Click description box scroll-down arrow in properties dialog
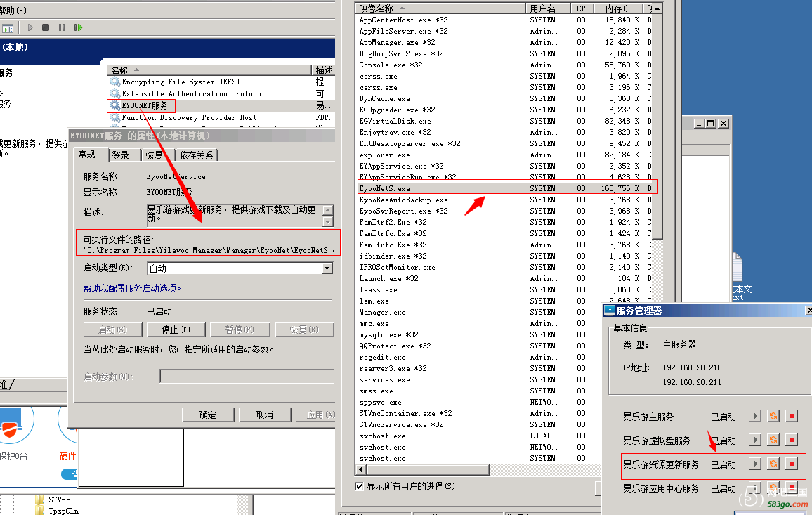812x515 pixels. coord(328,222)
